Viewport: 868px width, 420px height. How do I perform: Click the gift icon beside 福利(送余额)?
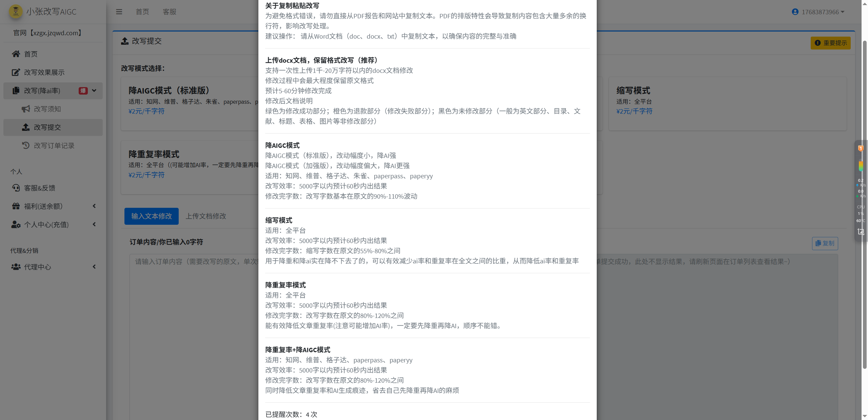tap(16, 206)
